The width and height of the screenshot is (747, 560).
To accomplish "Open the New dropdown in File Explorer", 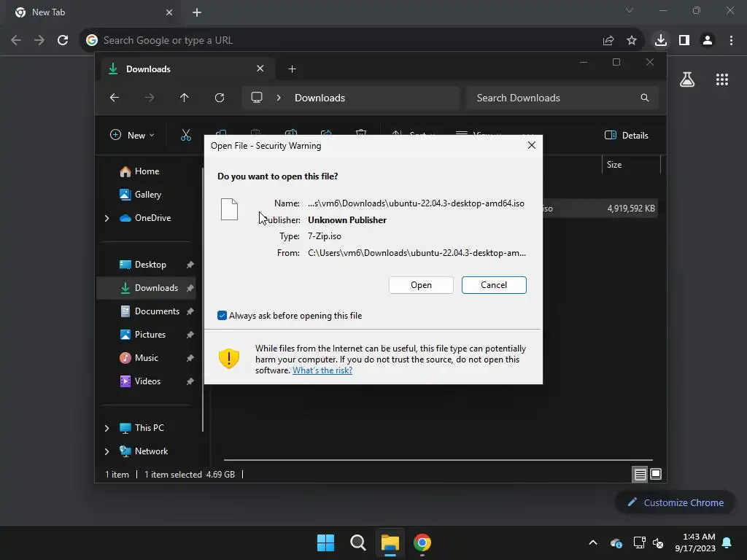I will point(132,135).
